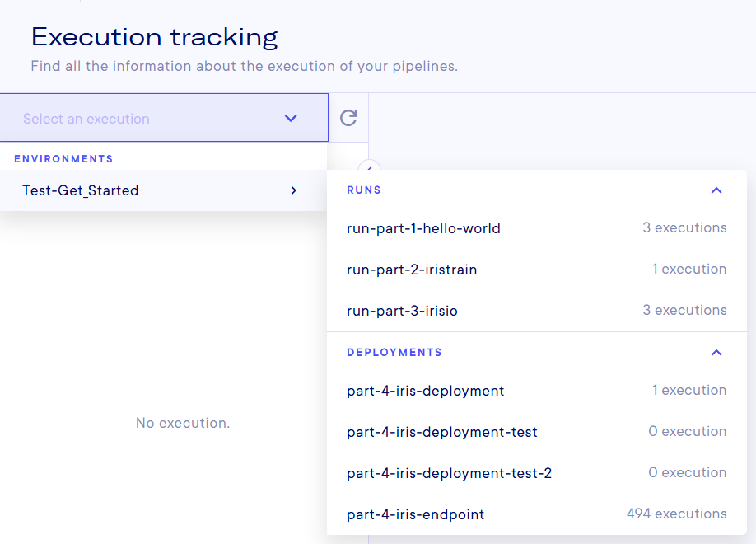This screenshot has width=756, height=544.
Task: Click the 'No execution.' message
Action: (x=183, y=423)
